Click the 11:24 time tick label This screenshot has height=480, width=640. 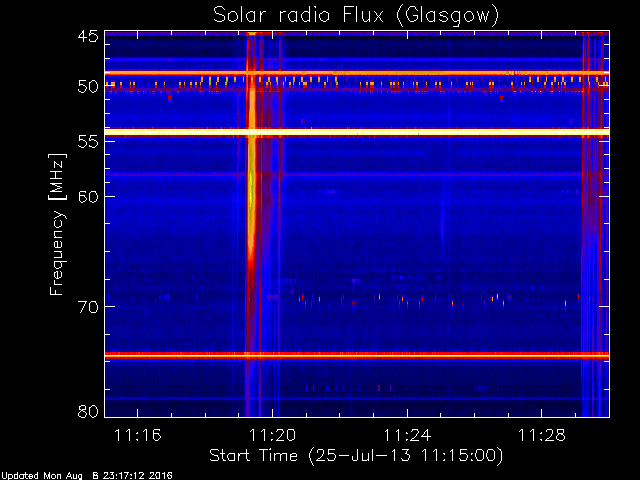[407, 435]
